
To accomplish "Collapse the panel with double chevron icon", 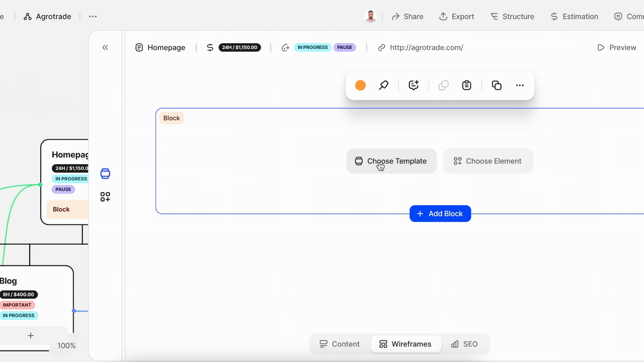I will pyautogui.click(x=105, y=47).
